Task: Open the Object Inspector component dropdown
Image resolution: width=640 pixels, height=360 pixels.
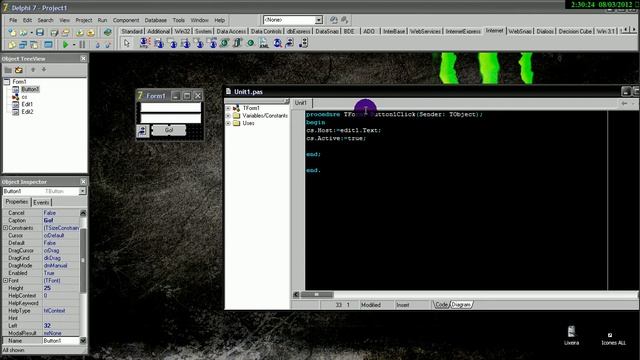Action: 83,191
